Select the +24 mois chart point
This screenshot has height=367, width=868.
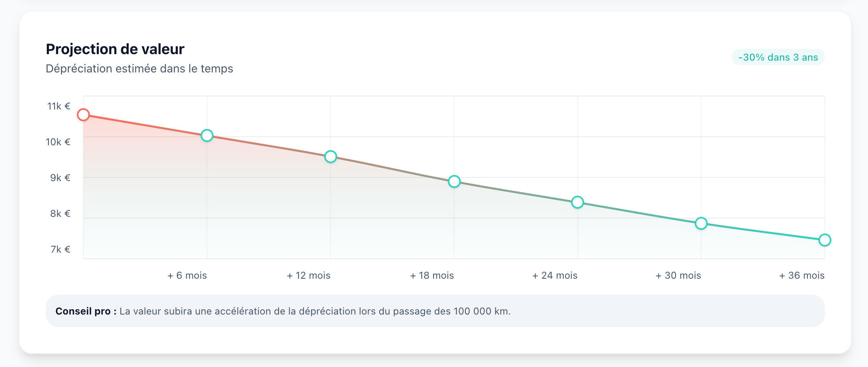coord(578,202)
